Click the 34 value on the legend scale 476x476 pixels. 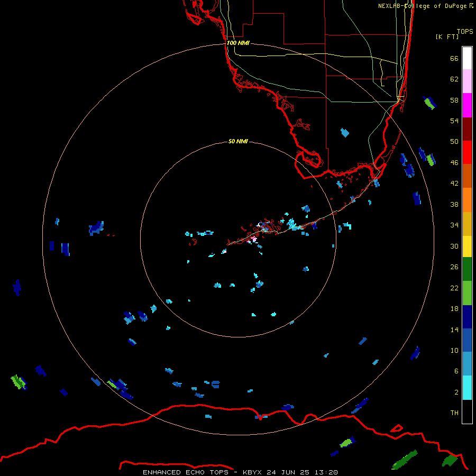454,225
